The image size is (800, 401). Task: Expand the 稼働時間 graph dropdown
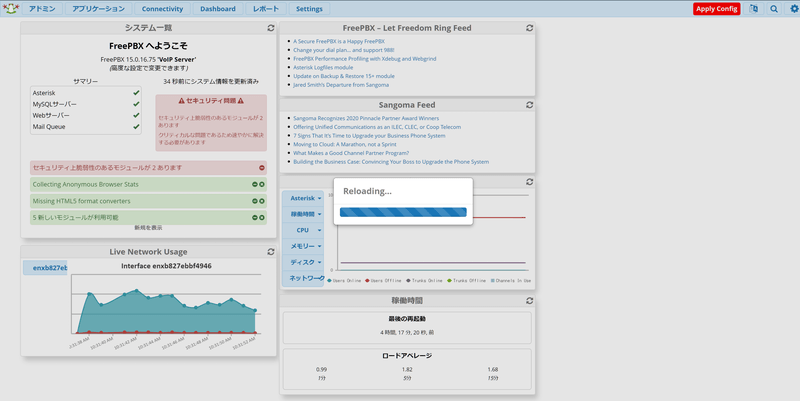pos(303,214)
